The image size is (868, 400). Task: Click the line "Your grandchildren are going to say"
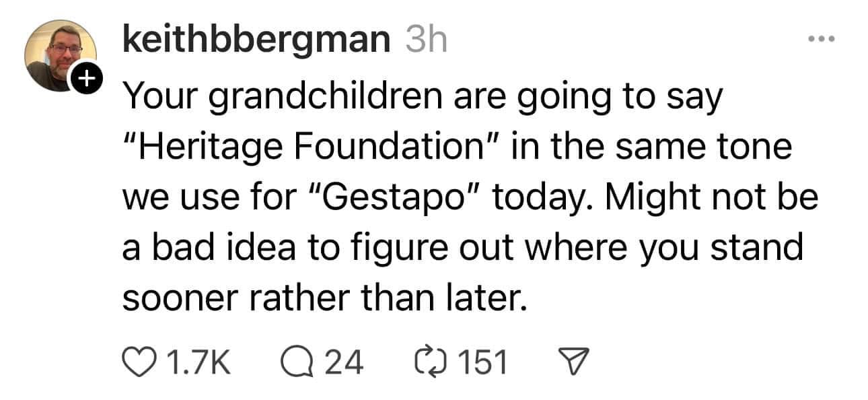421,98
